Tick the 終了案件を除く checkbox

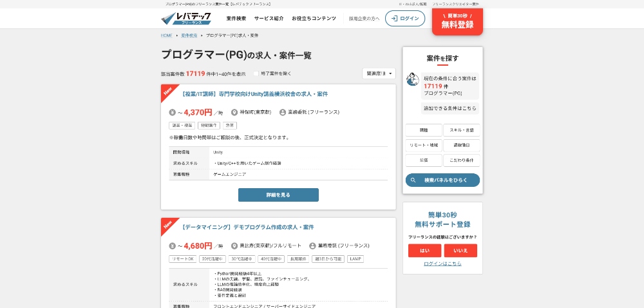pos(256,73)
